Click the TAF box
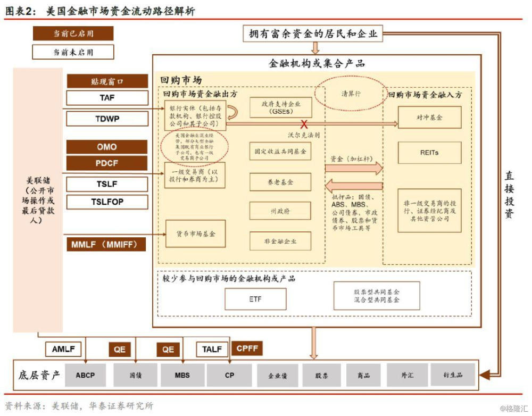This screenshot has width=532, height=416. point(107,98)
